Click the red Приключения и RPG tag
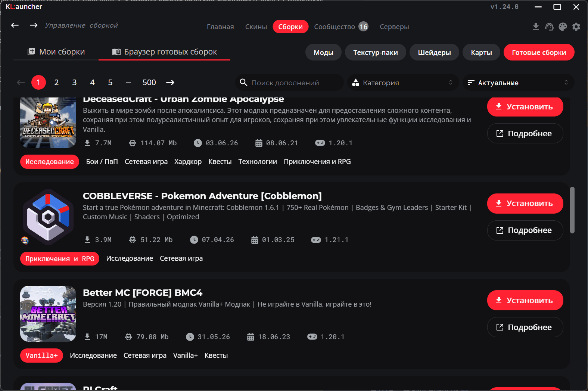Screen dimensions: 588x391 point(60,259)
